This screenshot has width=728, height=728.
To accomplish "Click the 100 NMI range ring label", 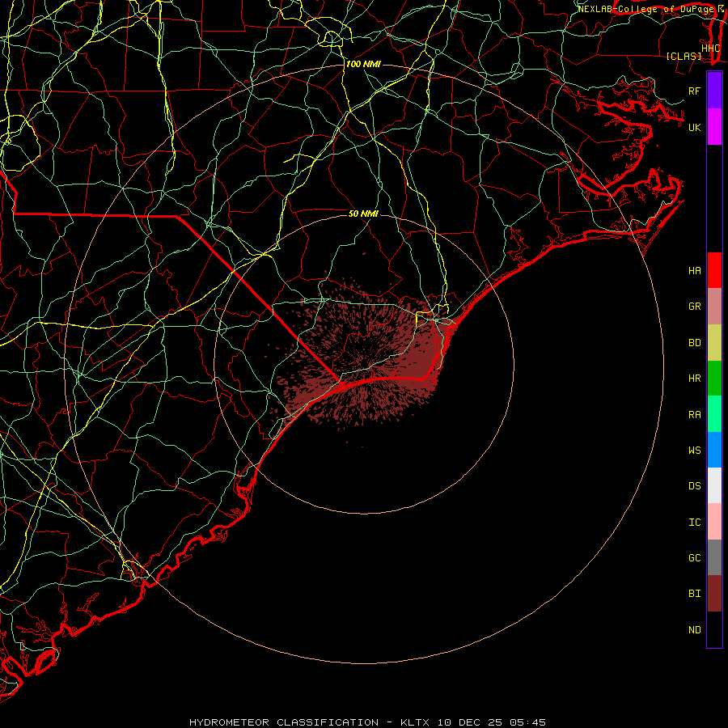I will [363, 64].
